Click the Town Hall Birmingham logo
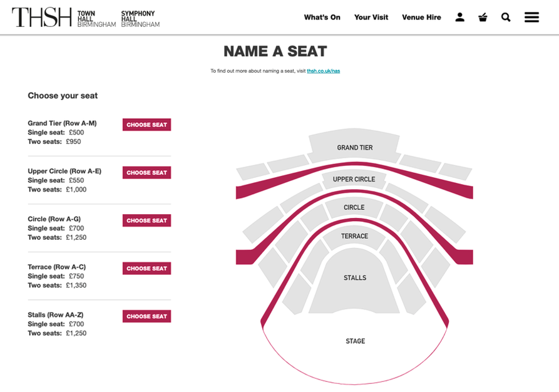559x392 pixels. 96,19
